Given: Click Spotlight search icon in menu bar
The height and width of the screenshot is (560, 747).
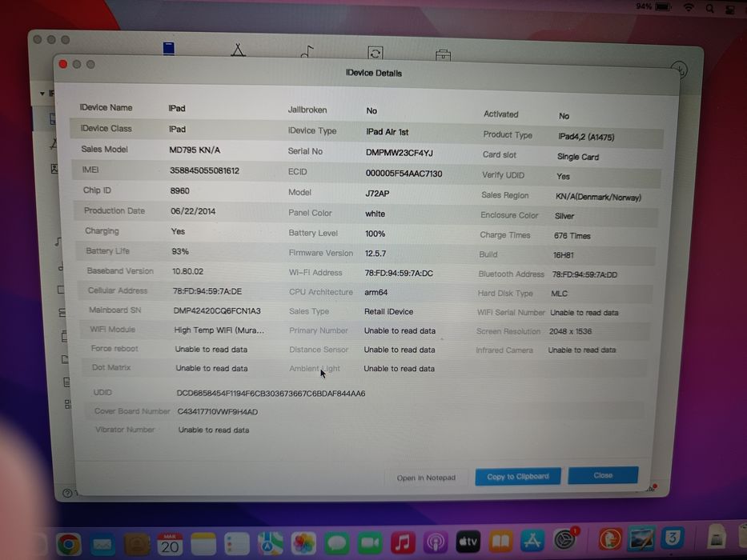Looking at the screenshot, I should [710, 9].
